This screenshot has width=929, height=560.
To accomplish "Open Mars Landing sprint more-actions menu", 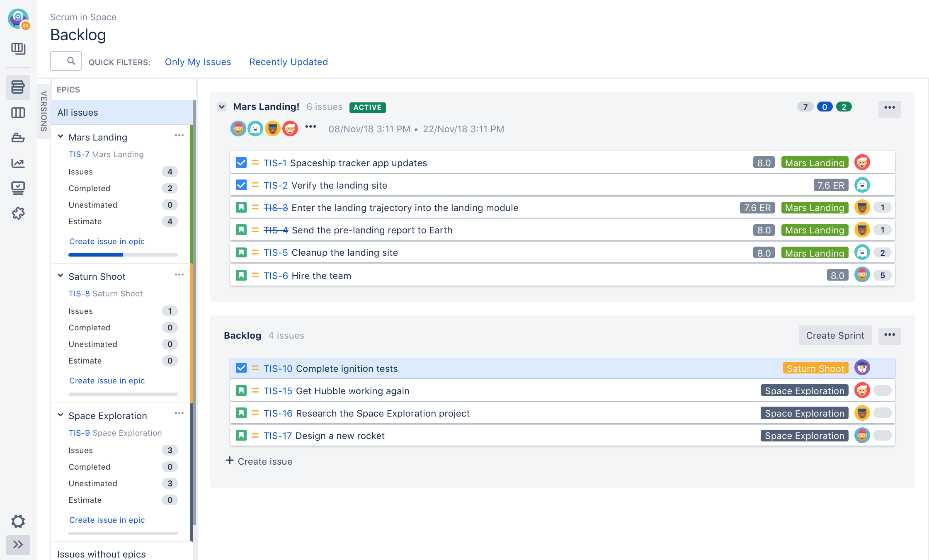I will [x=889, y=108].
